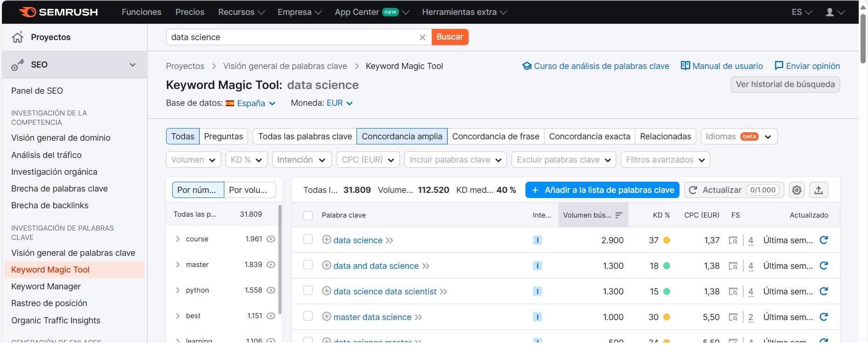
Task: Open details arrows next to data science
Action: pyautogui.click(x=390, y=240)
